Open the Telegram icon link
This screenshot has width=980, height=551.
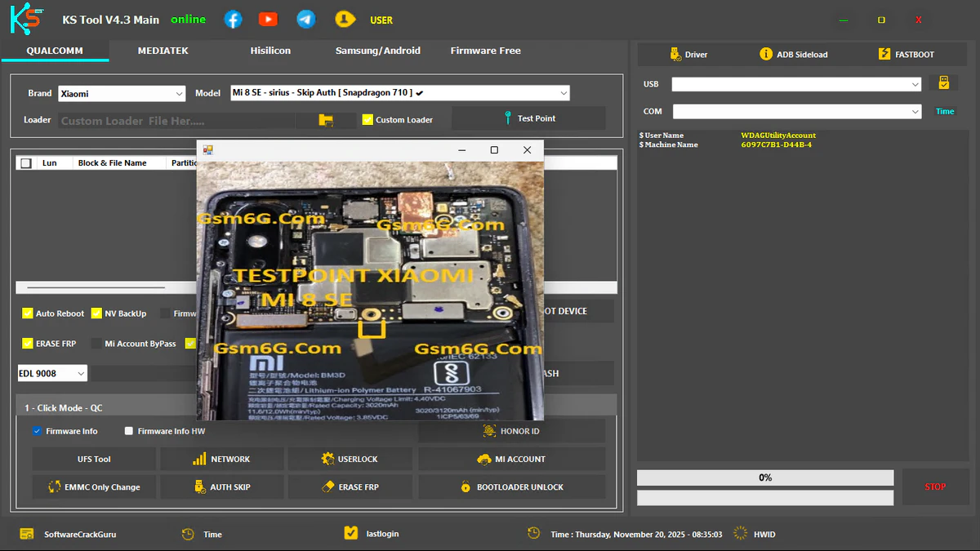pos(306,20)
